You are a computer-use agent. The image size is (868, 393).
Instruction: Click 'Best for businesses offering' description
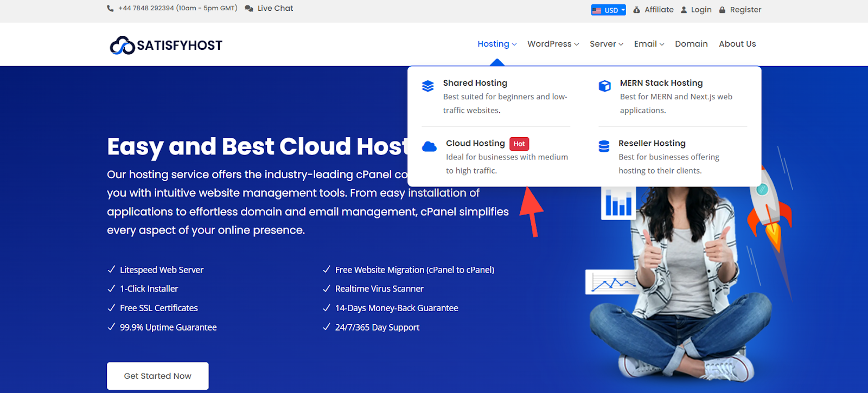click(x=669, y=164)
